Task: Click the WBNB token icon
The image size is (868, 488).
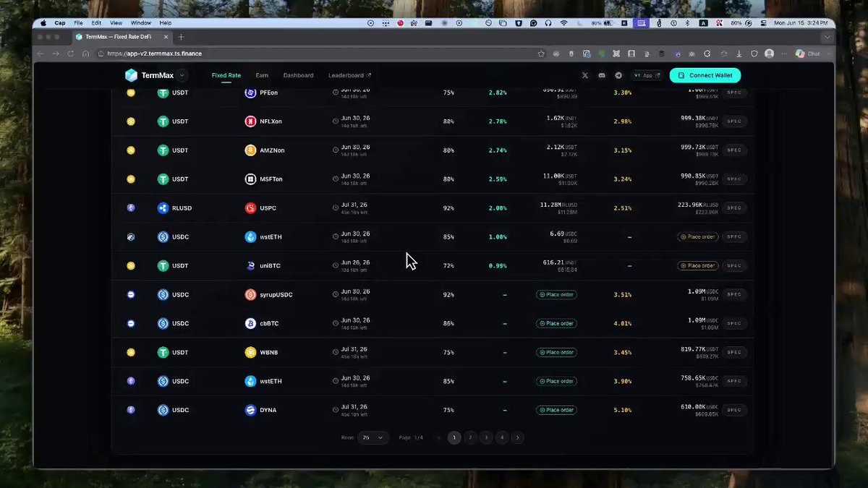Action: click(x=250, y=353)
